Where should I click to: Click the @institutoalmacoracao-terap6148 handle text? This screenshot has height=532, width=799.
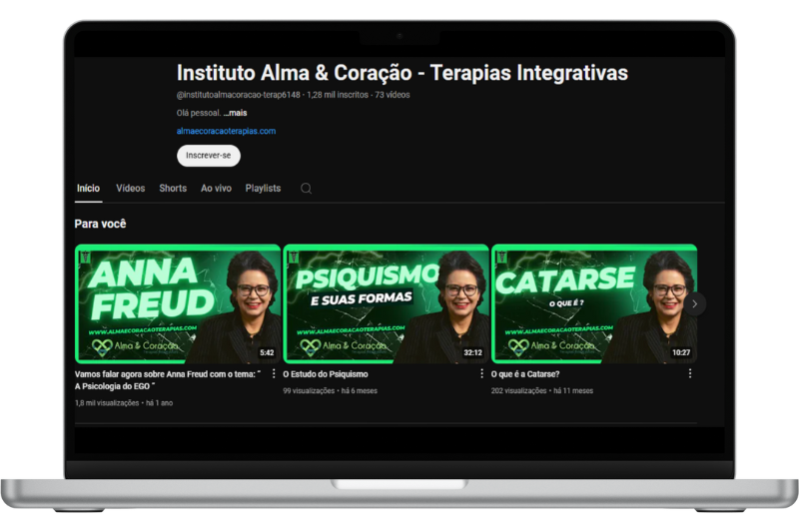[x=239, y=95]
